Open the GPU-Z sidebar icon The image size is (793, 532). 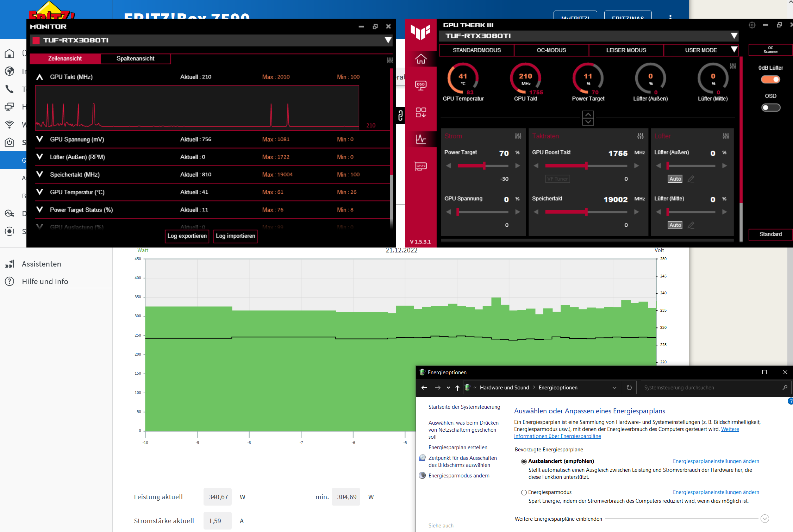421,166
